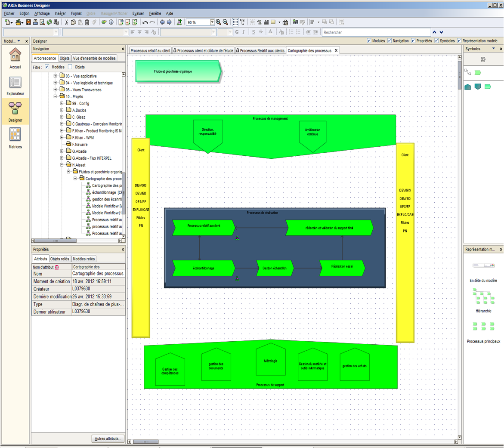Open the zoom percentage dropdown

coord(212,22)
